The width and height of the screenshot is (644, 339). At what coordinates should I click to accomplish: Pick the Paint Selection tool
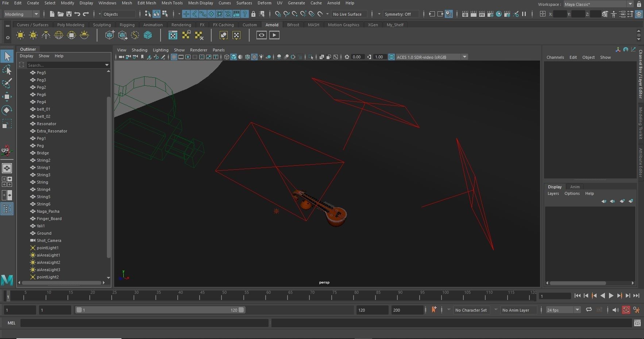[x=7, y=83]
